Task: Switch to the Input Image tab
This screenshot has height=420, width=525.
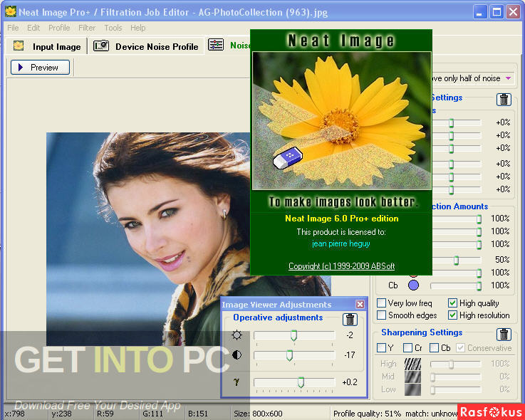Action: coord(47,46)
